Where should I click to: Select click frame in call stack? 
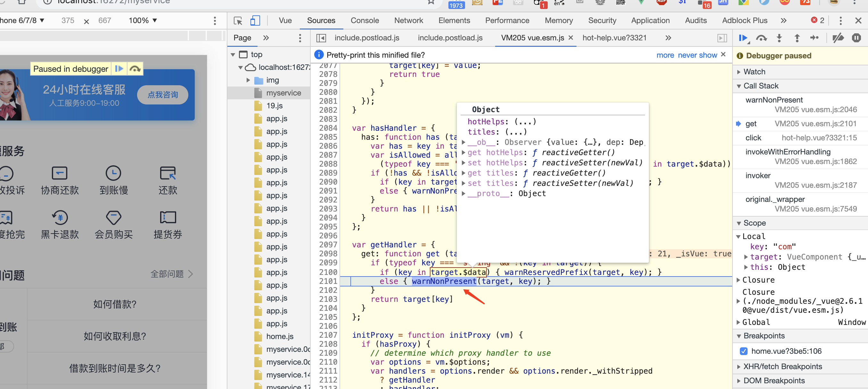[x=753, y=137]
